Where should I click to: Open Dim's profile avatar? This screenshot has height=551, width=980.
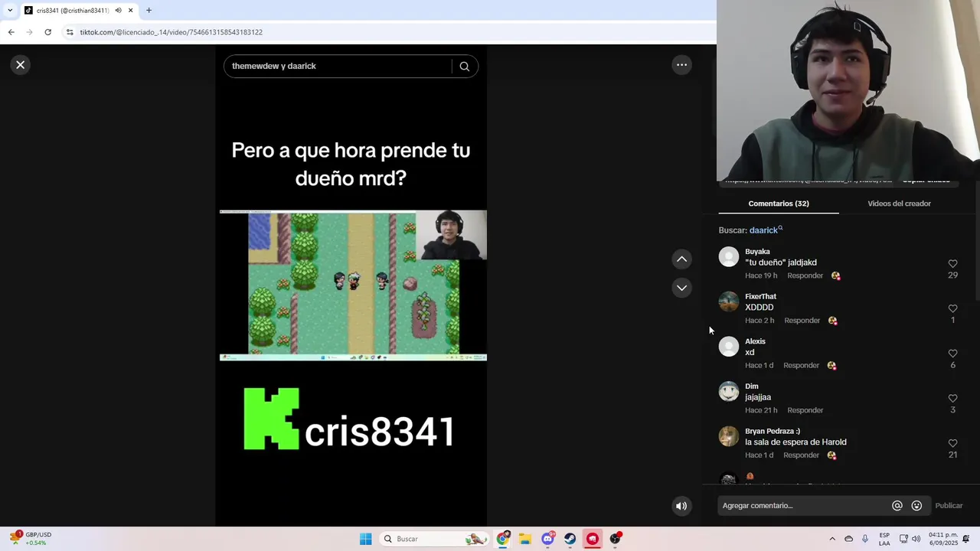click(x=729, y=392)
